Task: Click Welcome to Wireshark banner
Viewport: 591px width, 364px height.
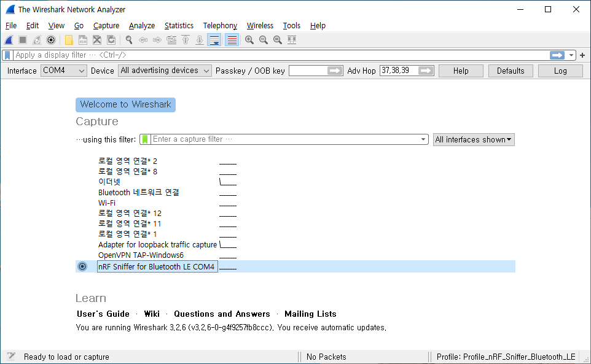Action: click(x=125, y=104)
